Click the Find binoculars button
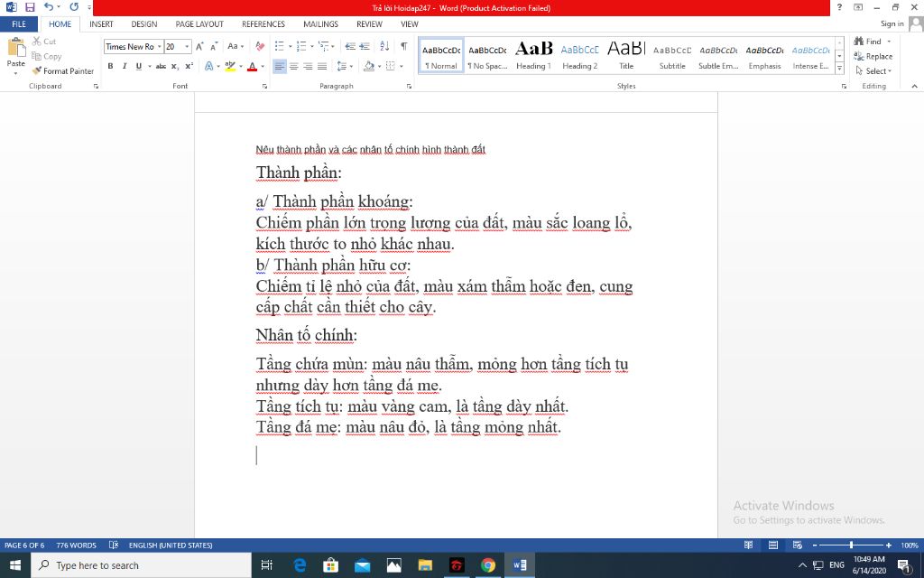 tap(868, 42)
